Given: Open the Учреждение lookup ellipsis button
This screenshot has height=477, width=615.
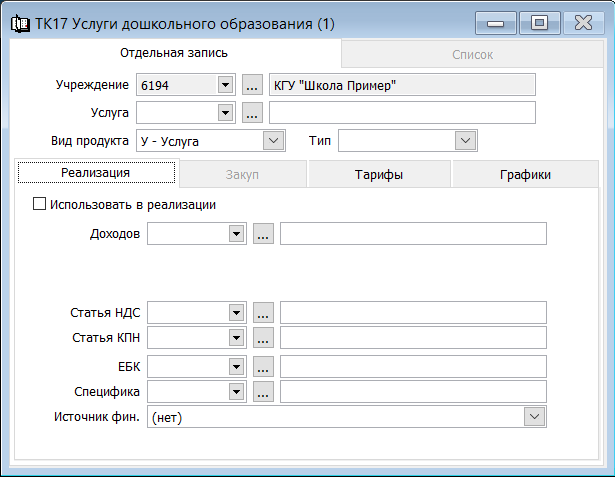Looking at the screenshot, I should [252, 85].
